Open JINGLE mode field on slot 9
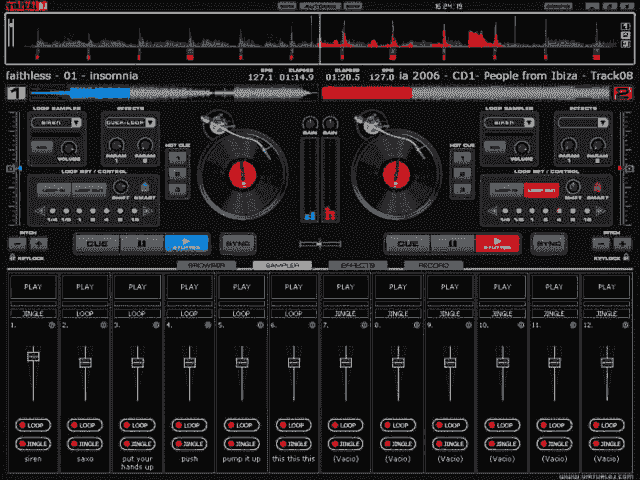 click(x=450, y=313)
